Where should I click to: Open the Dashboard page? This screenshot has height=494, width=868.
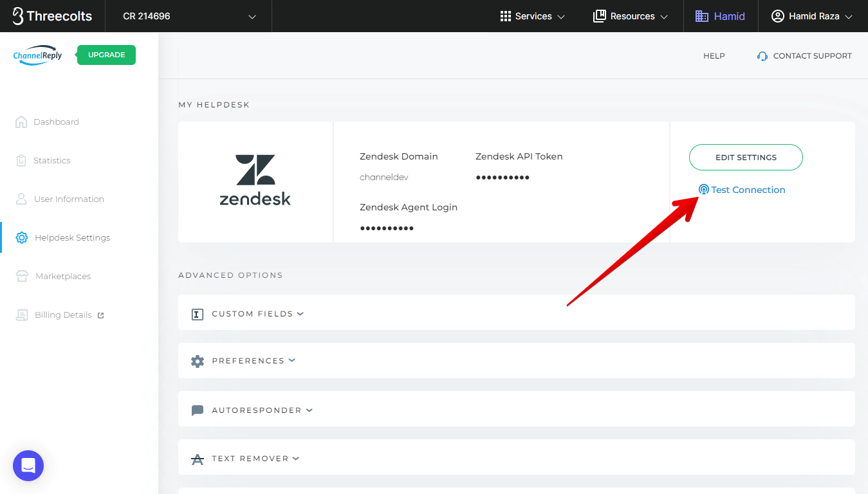point(56,122)
